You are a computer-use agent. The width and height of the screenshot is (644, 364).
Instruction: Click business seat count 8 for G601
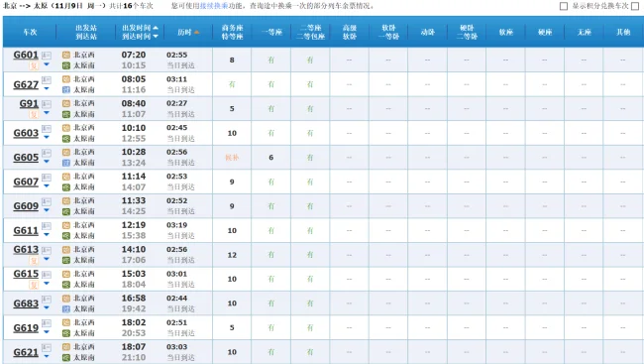[232, 61]
